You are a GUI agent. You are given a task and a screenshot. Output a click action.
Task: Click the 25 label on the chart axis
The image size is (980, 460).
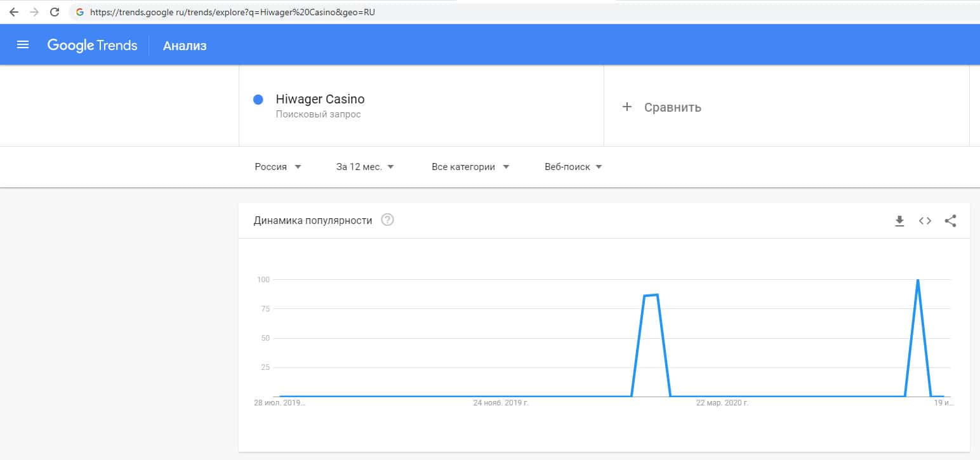pos(265,367)
